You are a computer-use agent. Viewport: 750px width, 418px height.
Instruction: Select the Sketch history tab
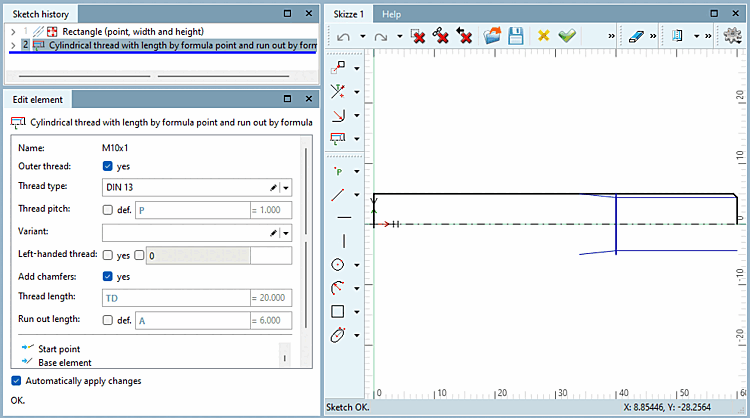tap(41, 14)
